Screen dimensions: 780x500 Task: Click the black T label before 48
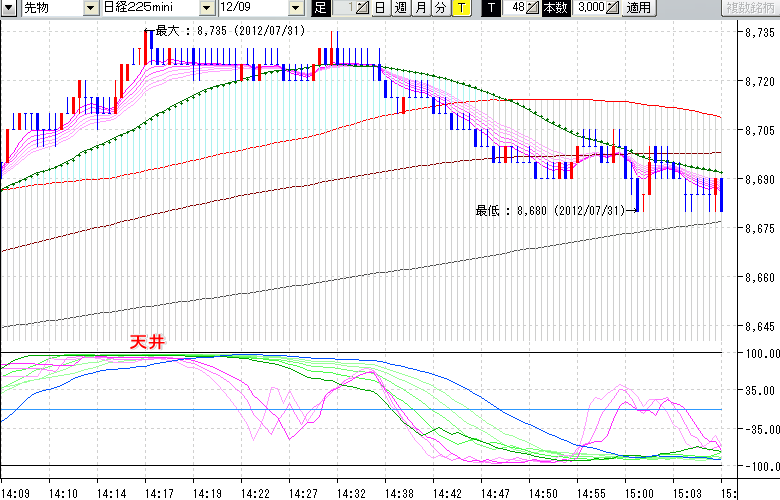(x=491, y=7)
